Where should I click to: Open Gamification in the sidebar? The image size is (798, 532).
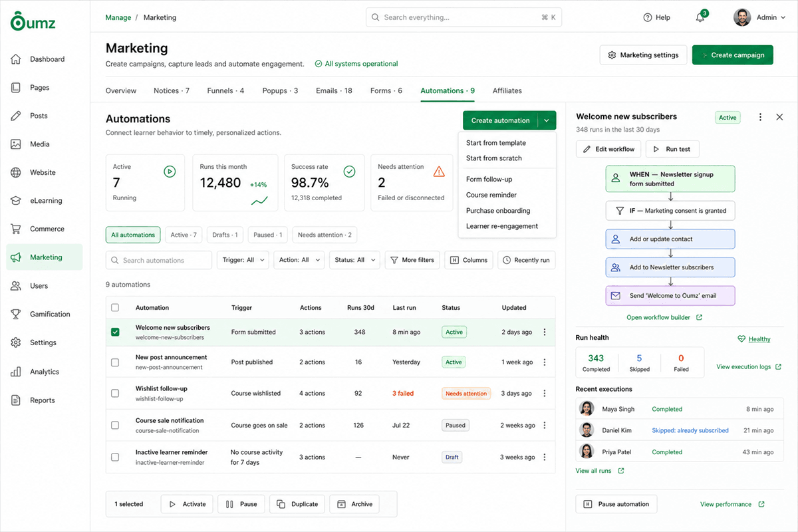[x=45, y=314]
